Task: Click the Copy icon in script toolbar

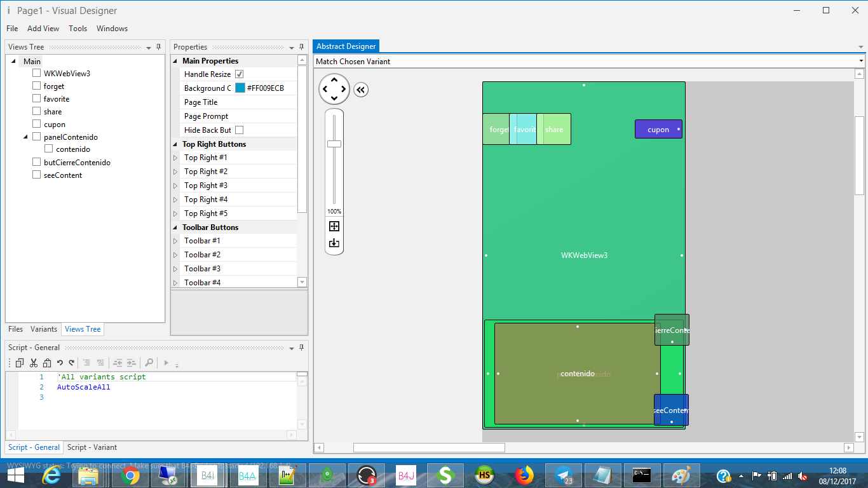Action: (x=20, y=363)
